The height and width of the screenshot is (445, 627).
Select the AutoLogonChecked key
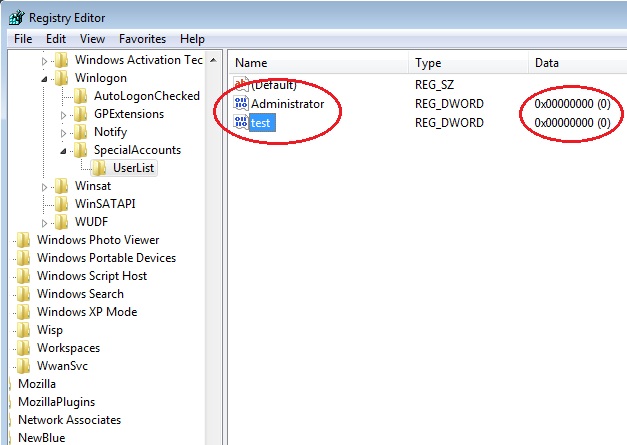click(x=147, y=96)
